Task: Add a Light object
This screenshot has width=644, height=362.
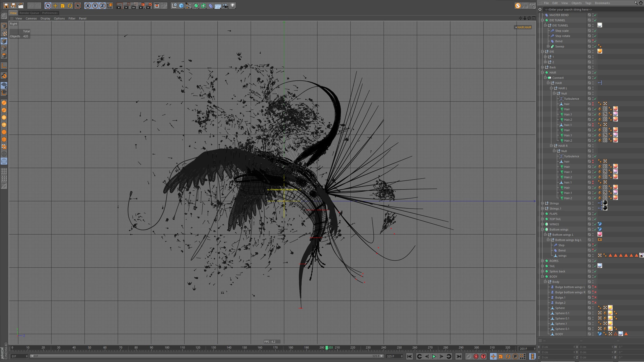Action: click(233, 6)
